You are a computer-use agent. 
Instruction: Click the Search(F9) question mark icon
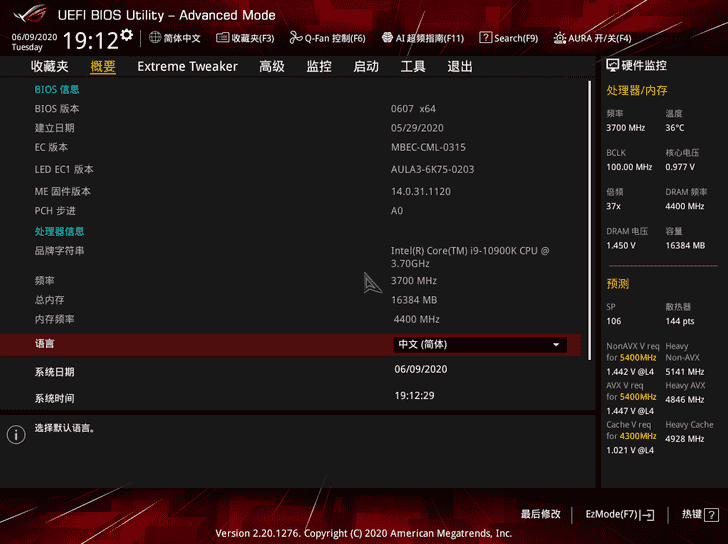coord(486,38)
